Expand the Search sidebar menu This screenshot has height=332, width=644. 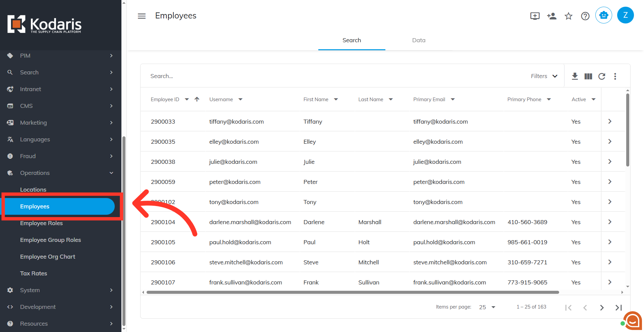click(x=60, y=72)
